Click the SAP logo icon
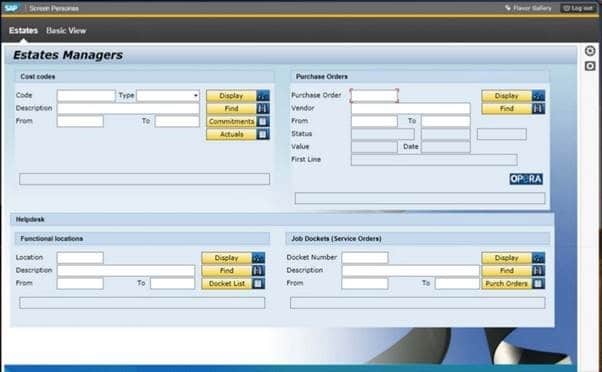Image resolution: width=602 pixels, height=372 pixels. [11, 8]
